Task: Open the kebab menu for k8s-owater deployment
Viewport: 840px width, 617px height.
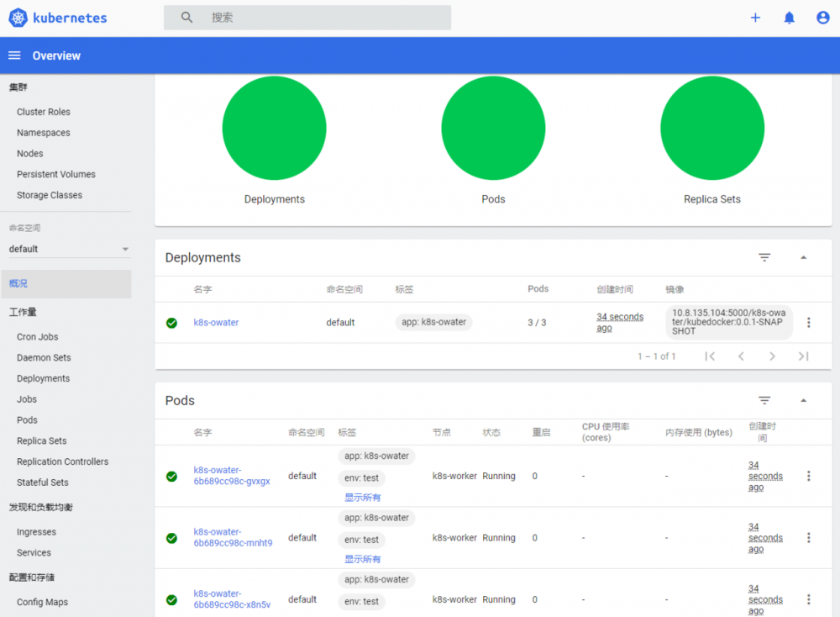Action: point(809,322)
